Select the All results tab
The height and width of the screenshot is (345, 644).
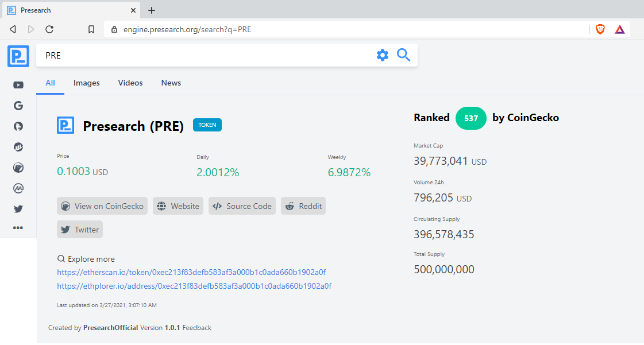point(50,83)
